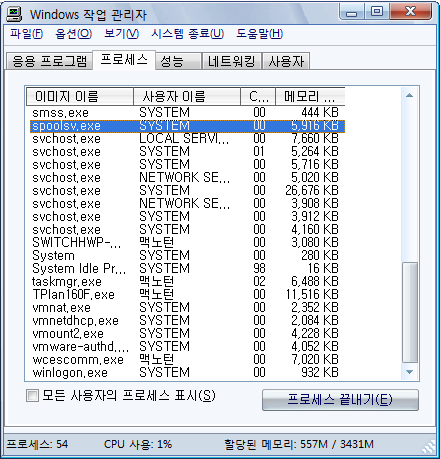Select svchost.exe using 3,912 KB

point(186,217)
